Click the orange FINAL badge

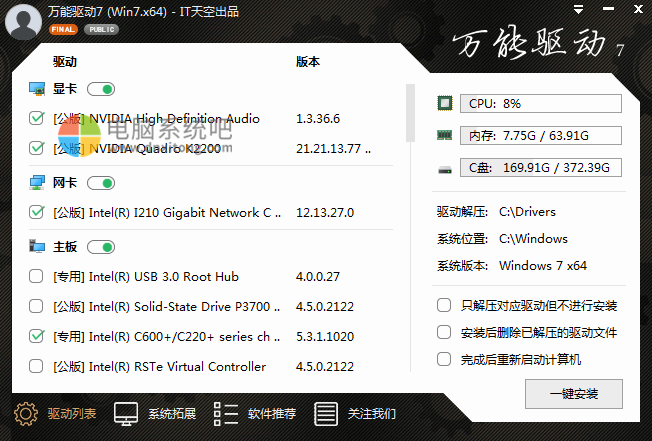(63, 30)
